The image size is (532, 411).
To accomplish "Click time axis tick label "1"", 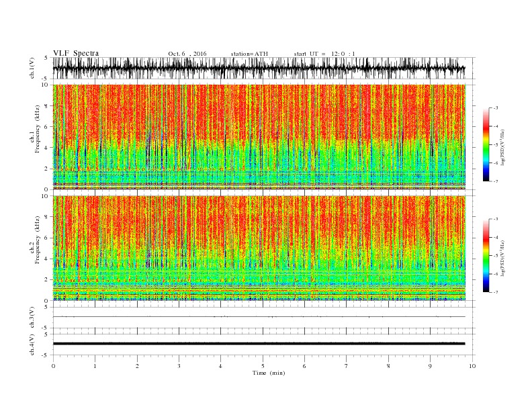I will [95, 366].
